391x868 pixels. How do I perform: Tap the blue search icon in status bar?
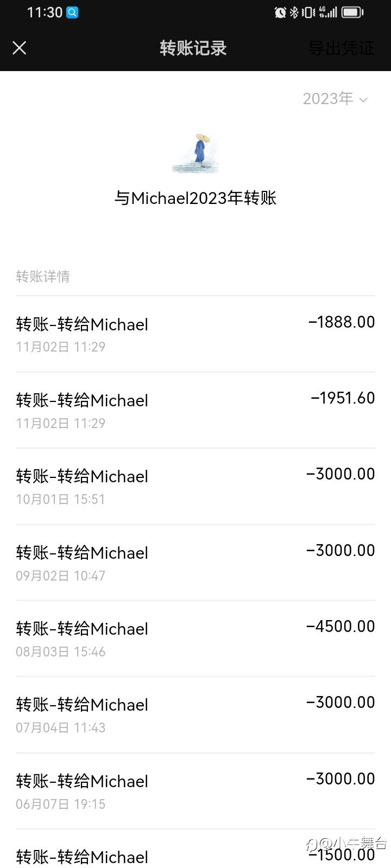click(72, 12)
